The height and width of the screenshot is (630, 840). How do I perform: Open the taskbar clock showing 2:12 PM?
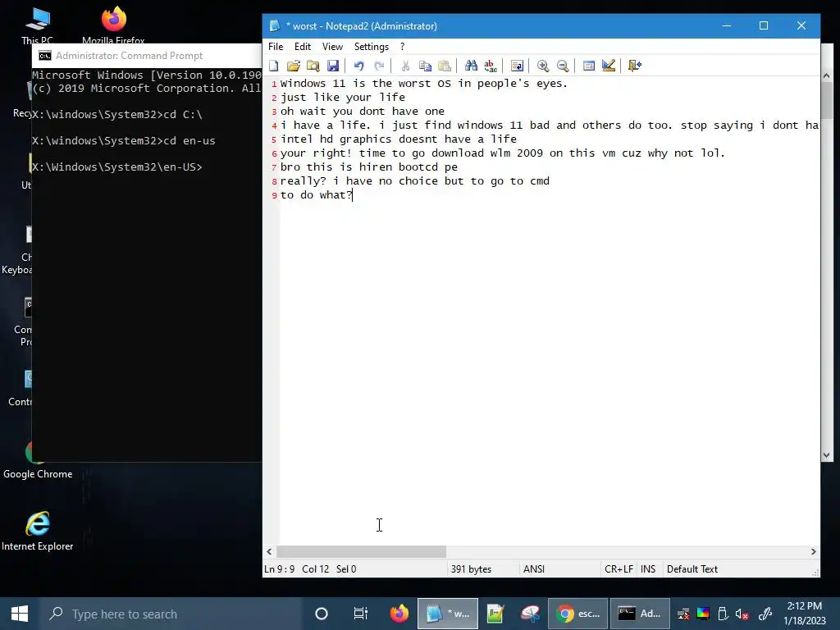(x=805, y=614)
